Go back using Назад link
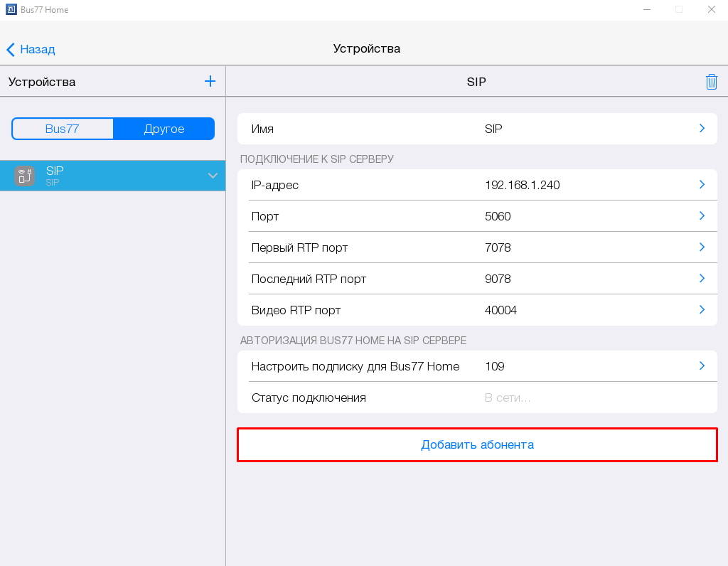728x566 pixels. 37,49
